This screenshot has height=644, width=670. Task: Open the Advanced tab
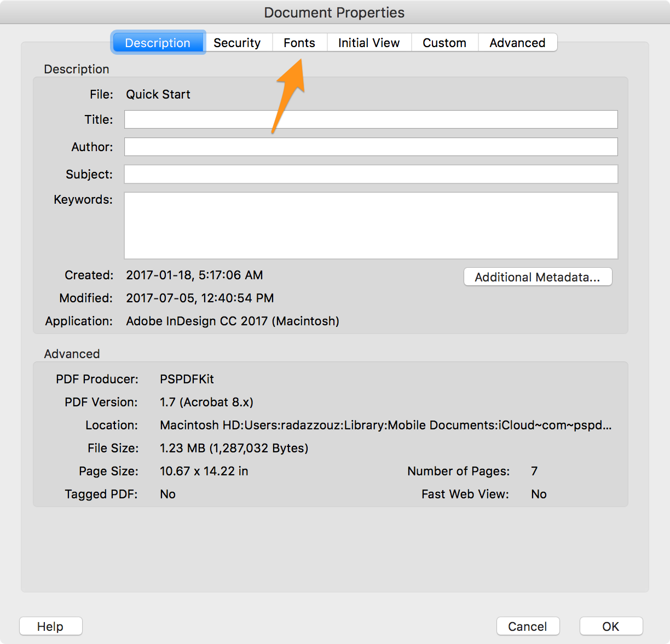(517, 42)
